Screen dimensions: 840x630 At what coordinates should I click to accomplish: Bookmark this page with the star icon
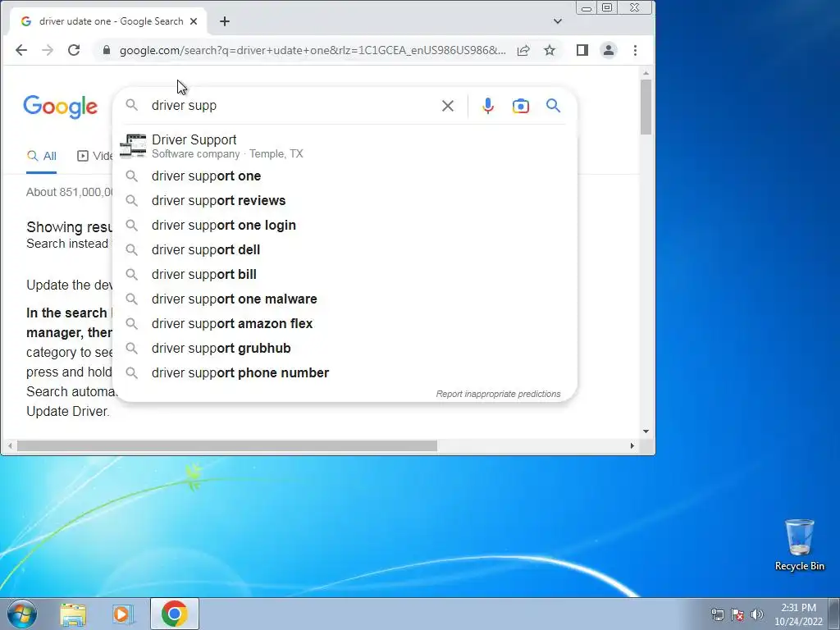point(549,50)
